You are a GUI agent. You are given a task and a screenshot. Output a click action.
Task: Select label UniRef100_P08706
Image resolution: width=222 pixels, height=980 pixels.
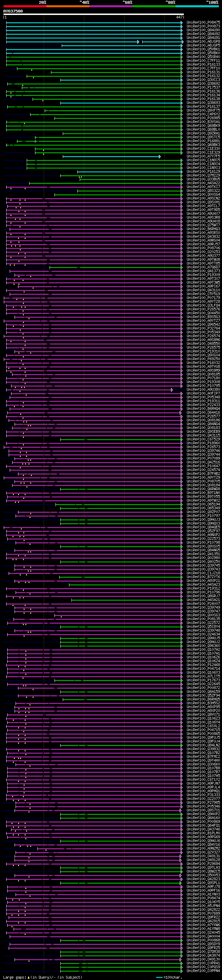tap(203, 248)
